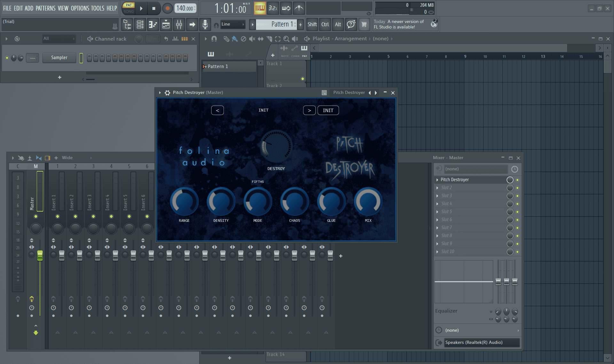Screen dimensions: 614x364
Task: Click the Play button in transport
Action: (141, 8)
